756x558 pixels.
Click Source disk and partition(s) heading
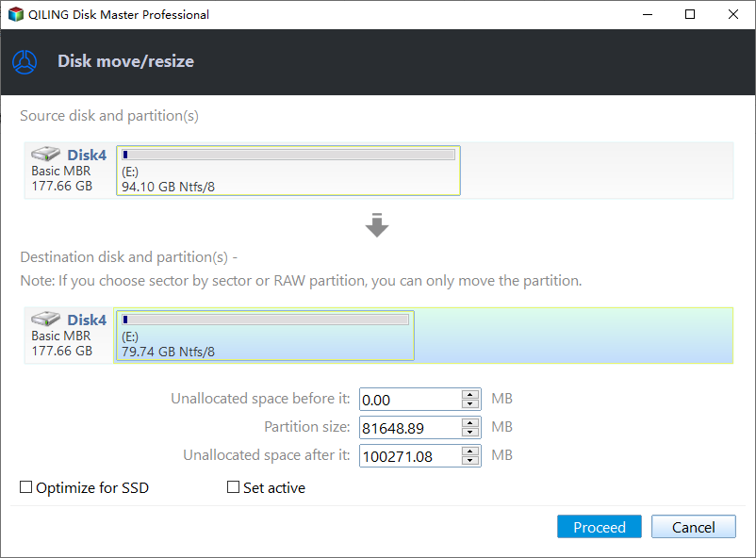pos(109,116)
